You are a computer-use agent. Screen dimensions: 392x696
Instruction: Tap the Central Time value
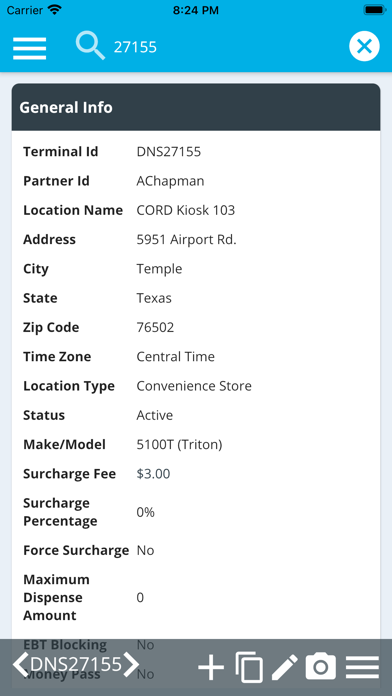[x=176, y=357]
